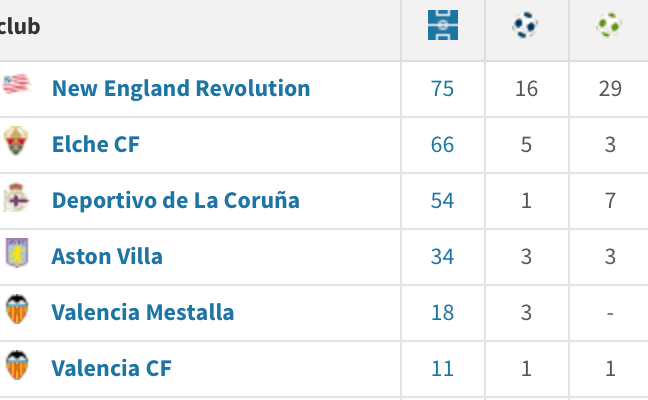Open the Elche CF club link
The image size is (648, 400).
pos(96,144)
